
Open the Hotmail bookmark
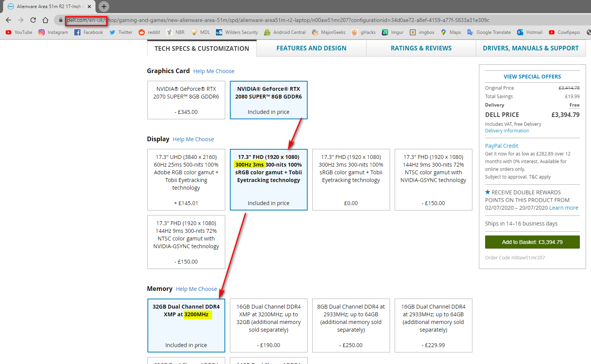[x=530, y=32]
